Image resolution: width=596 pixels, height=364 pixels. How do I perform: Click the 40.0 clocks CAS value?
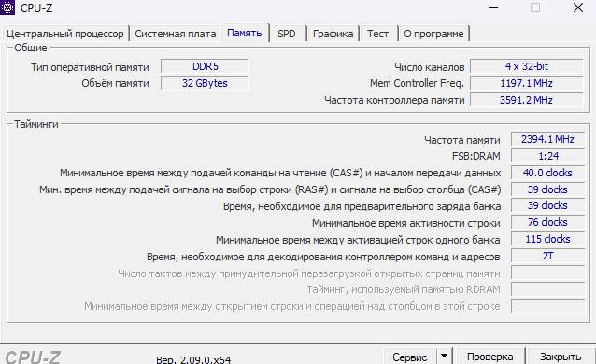(x=547, y=173)
